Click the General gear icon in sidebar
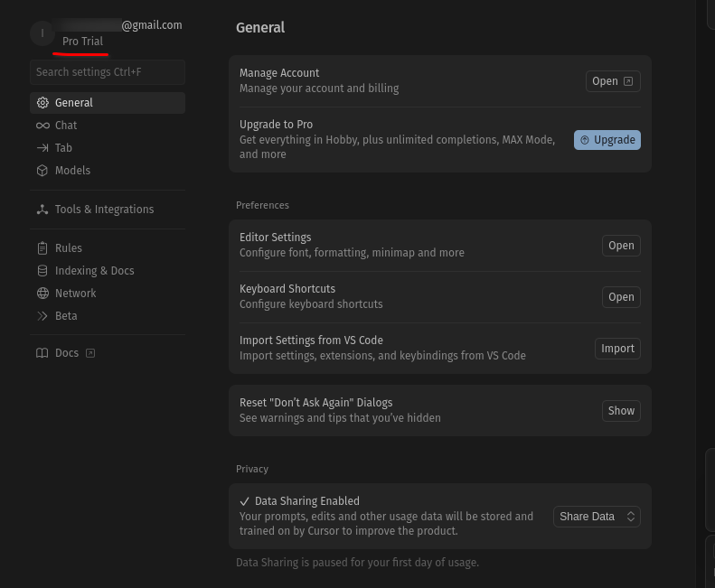Screen dimensions: 715x588 pos(42,103)
